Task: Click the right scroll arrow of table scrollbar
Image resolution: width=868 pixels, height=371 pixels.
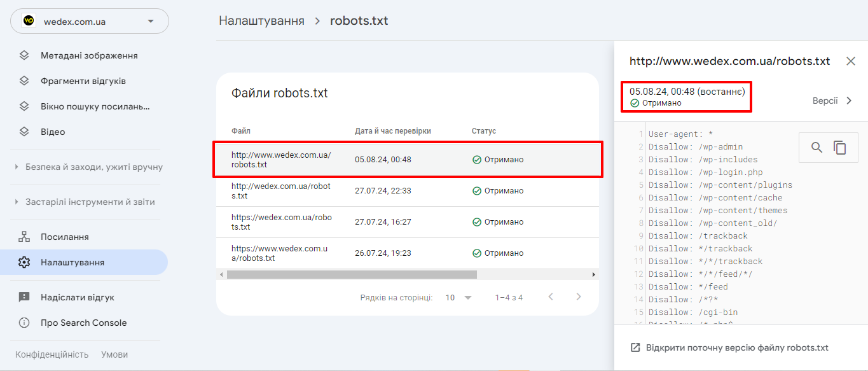Action: click(x=594, y=274)
